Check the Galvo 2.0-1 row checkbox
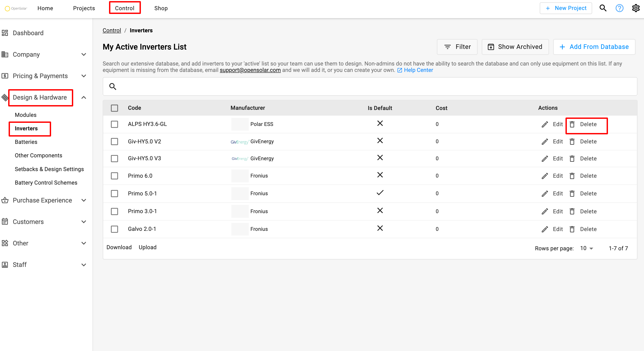This screenshot has height=351, width=644. pyautogui.click(x=114, y=229)
